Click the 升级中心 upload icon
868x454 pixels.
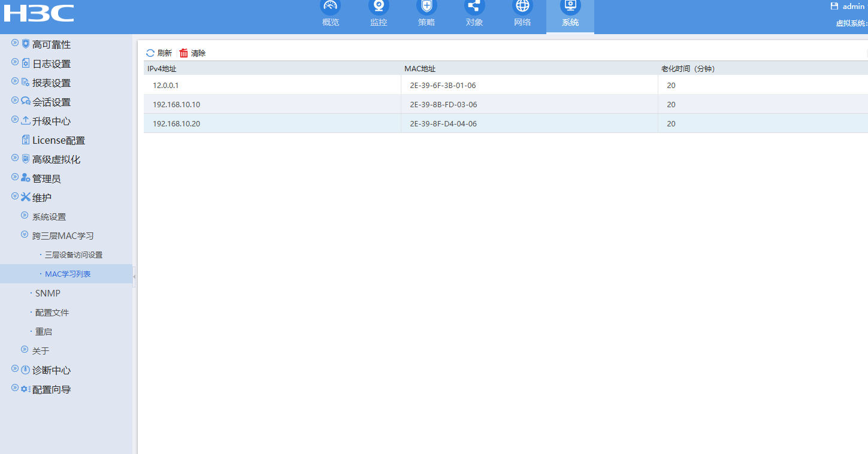tap(26, 120)
